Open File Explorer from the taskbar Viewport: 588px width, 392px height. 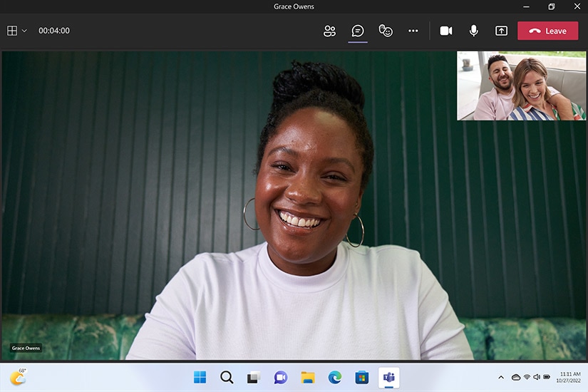click(308, 377)
